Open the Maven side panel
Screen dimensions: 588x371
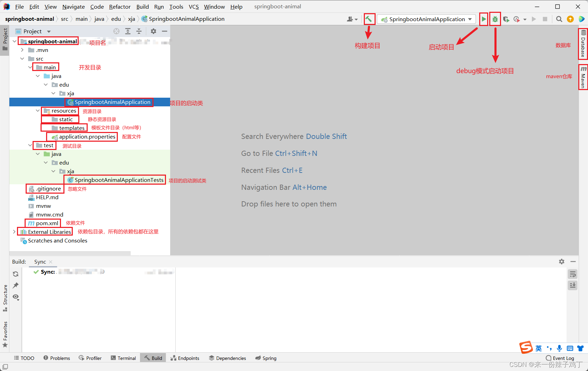tap(583, 77)
